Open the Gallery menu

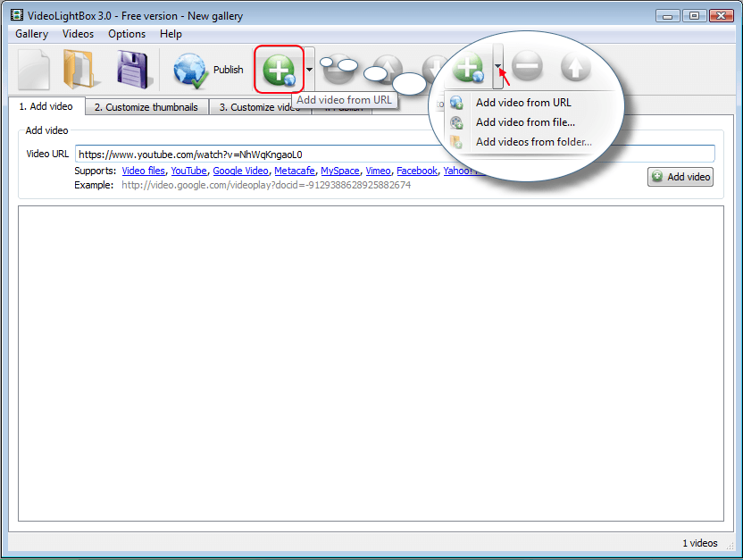click(31, 34)
